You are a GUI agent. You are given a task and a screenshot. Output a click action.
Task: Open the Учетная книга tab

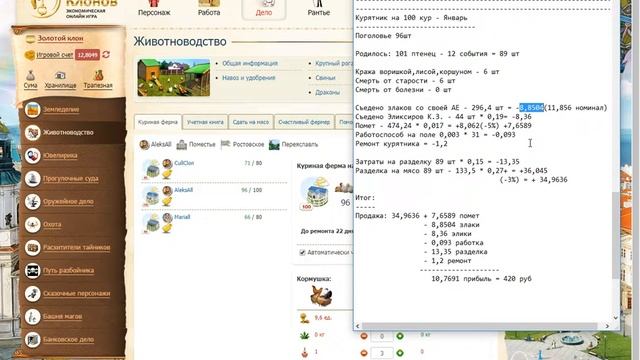coord(205,122)
